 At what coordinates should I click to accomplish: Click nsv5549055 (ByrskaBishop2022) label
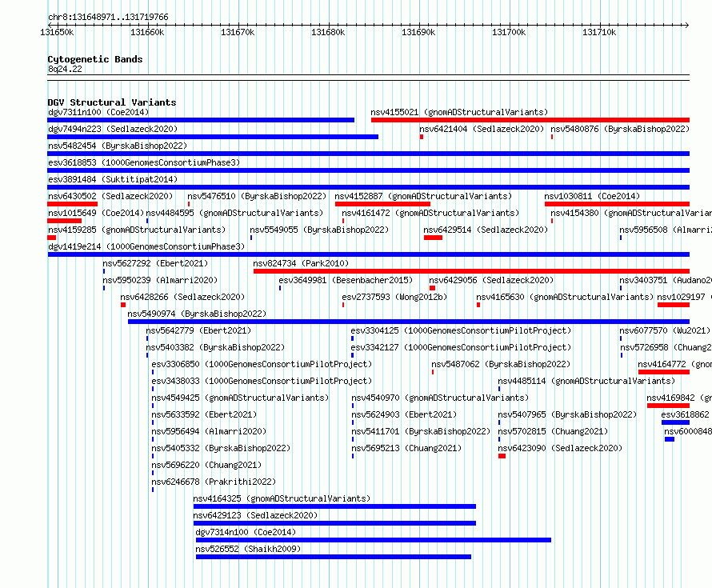319,230
